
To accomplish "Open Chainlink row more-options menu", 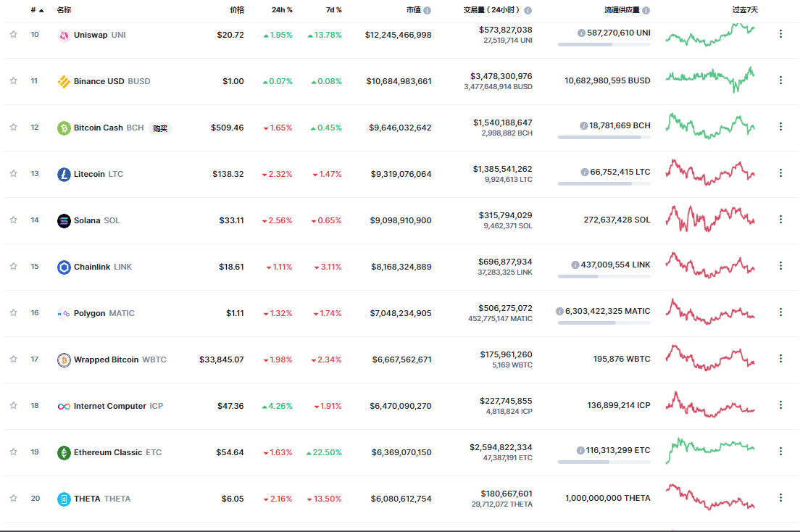I will (780, 265).
